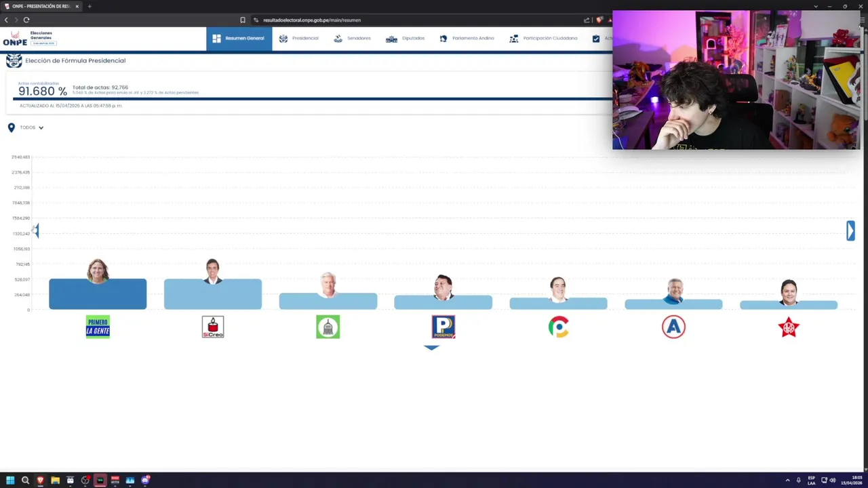The image size is (868, 488).
Task: Click the multicolor C party candidate photo
Action: click(x=558, y=289)
